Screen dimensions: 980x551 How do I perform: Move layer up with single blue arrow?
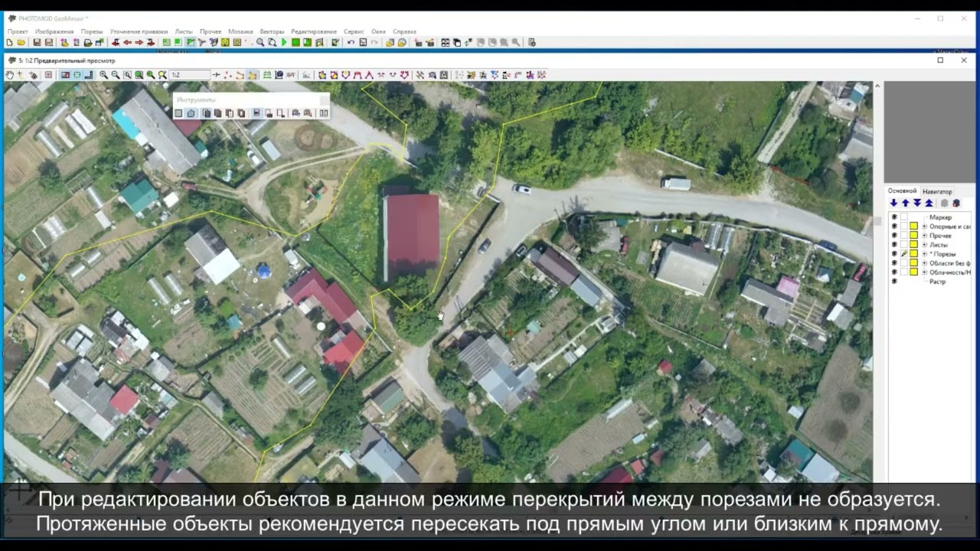point(906,203)
